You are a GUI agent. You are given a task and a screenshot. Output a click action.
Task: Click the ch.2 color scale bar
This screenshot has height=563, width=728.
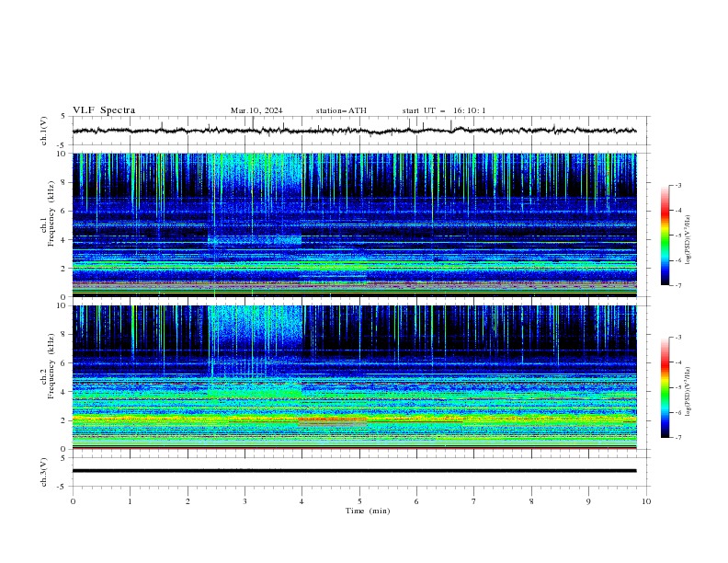(x=665, y=387)
